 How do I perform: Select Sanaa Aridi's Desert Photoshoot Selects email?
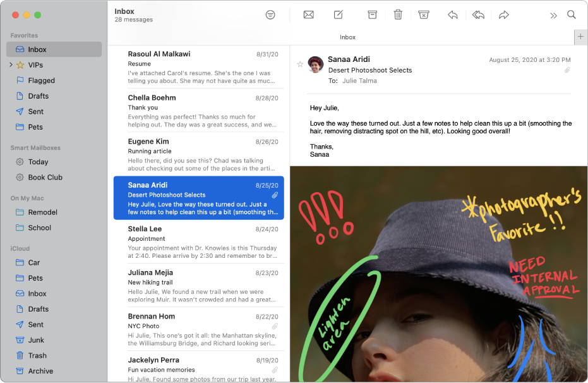199,198
